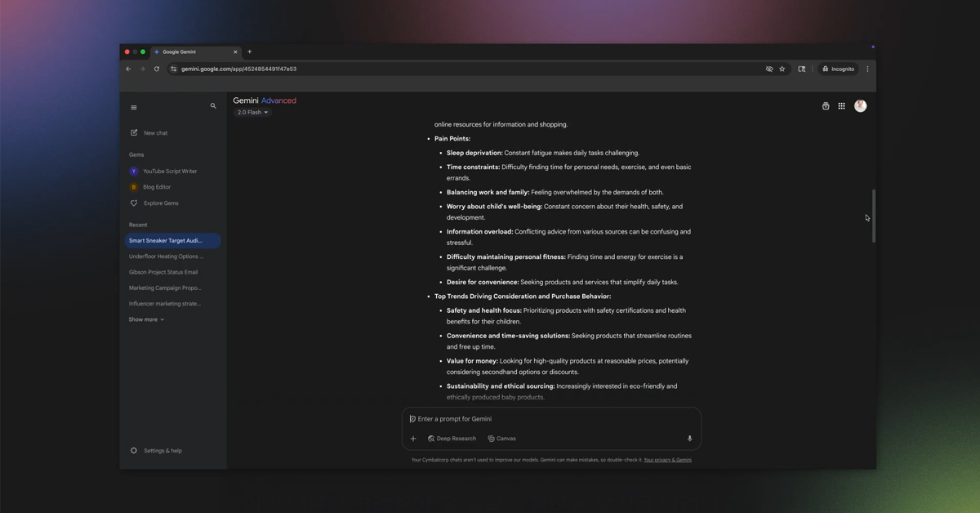Click 'Convenience and time-saving solutions:' text
The height and width of the screenshot is (513, 980).
(x=508, y=336)
